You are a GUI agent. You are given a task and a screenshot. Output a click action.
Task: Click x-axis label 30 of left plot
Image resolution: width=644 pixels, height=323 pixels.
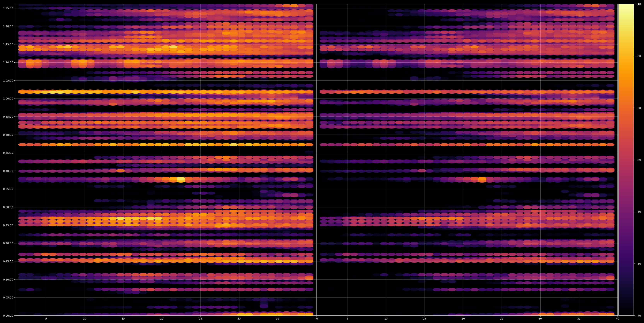(x=239, y=319)
